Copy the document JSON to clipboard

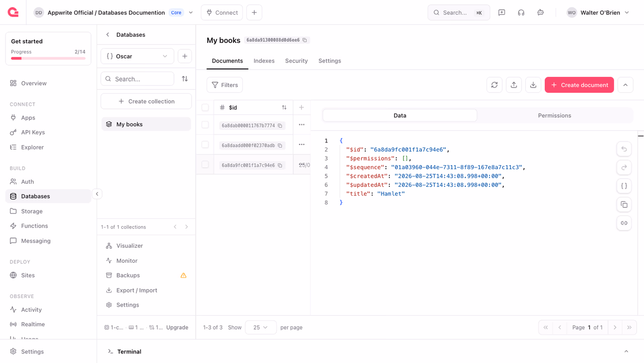(x=624, y=205)
